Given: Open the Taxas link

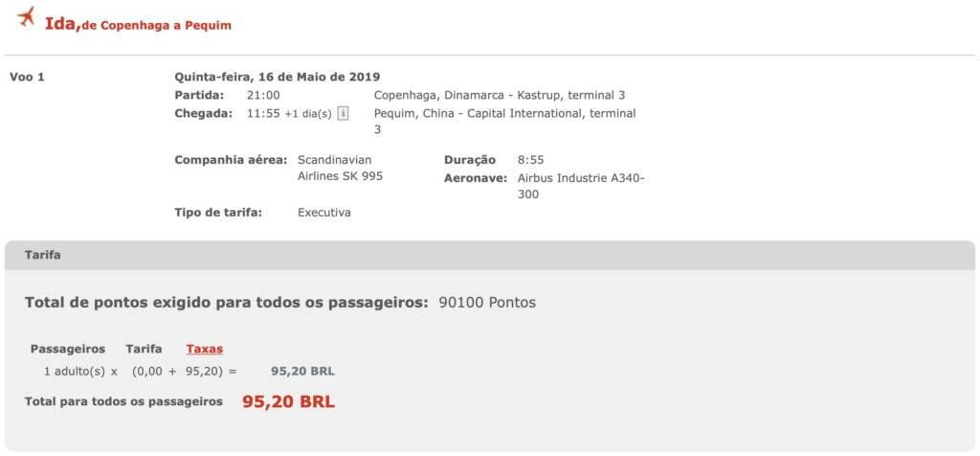Looking at the screenshot, I should coord(205,349).
